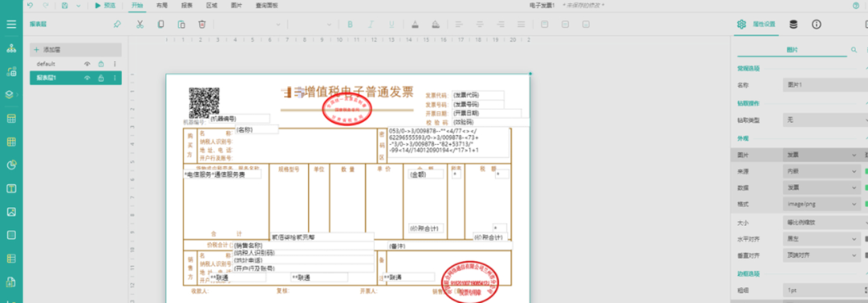
Task: Click the image icon in the sidebar
Action: (x=11, y=212)
